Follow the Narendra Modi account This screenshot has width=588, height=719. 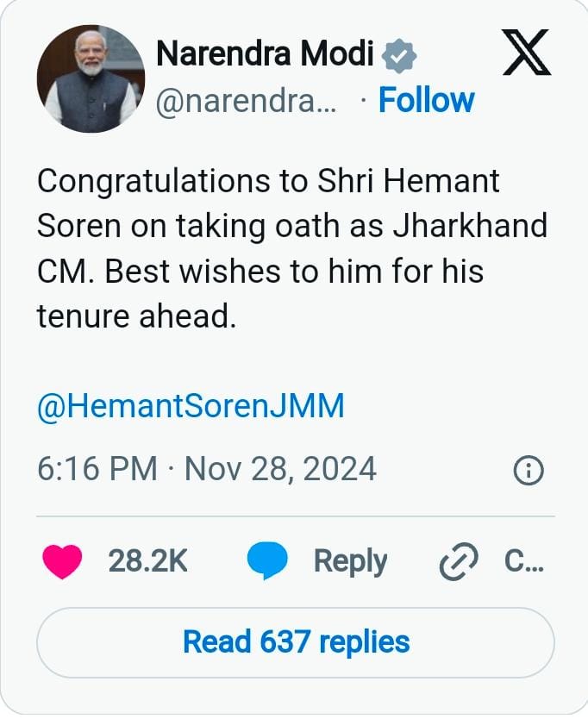coord(426,100)
